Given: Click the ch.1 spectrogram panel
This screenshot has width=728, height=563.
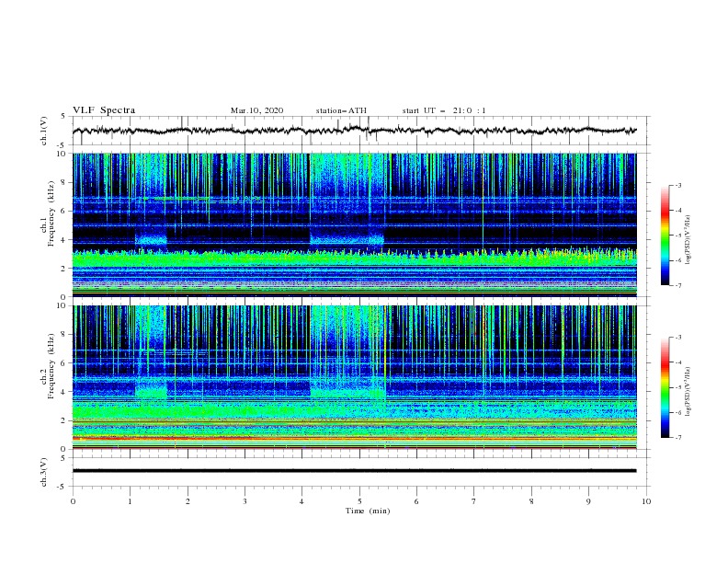Looking at the screenshot, I should 354,224.
